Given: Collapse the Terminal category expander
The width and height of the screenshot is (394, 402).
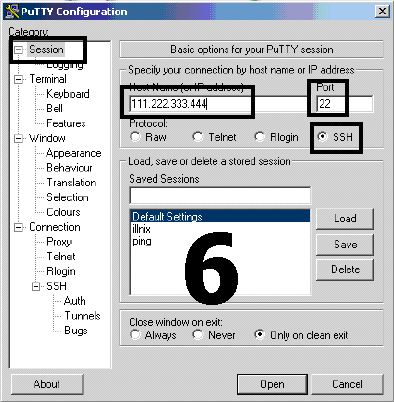Looking at the screenshot, I should point(19,79).
